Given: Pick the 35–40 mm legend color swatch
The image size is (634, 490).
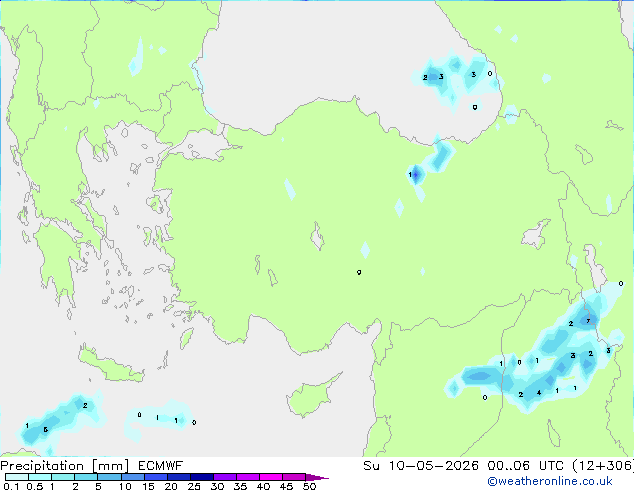Looking at the screenshot, I should pyautogui.click(x=248, y=477).
